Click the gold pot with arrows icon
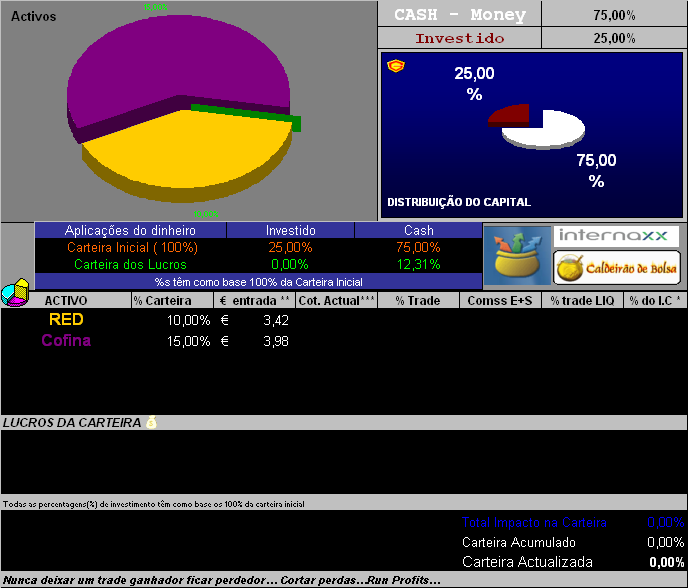The width and height of the screenshot is (688, 588). pyautogui.click(x=517, y=255)
